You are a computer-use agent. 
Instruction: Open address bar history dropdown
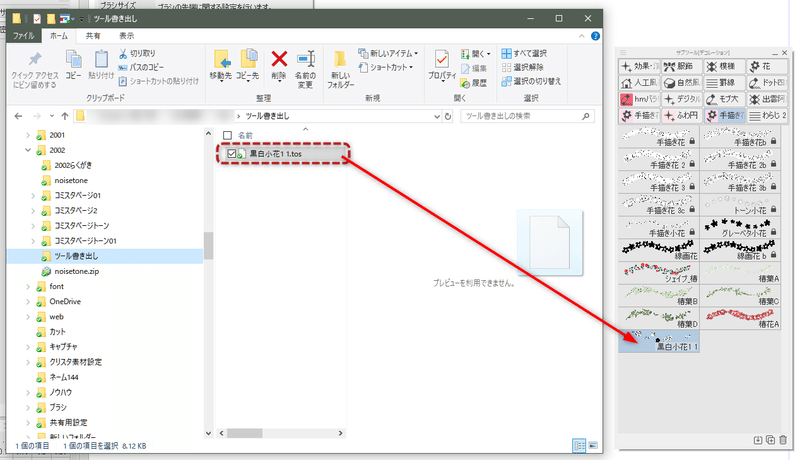[437, 116]
